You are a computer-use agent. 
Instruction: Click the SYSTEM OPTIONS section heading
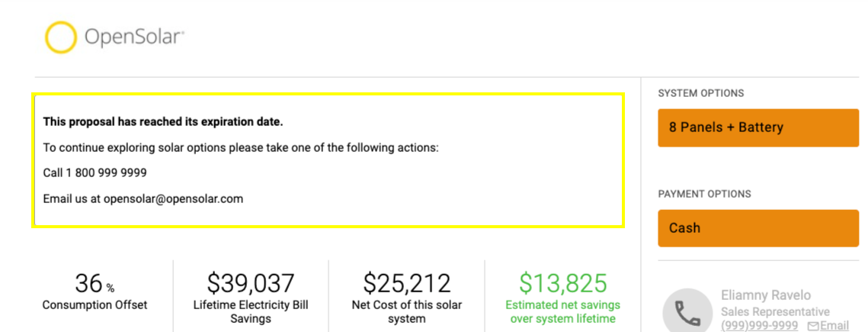coord(701,93)
